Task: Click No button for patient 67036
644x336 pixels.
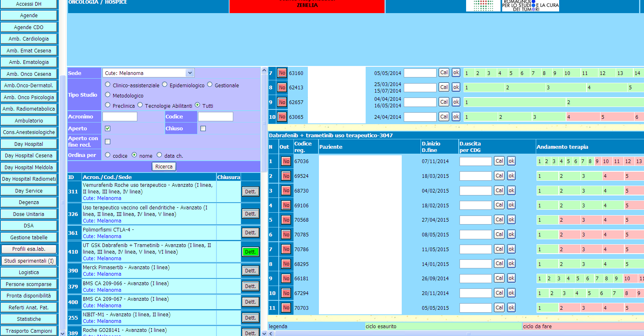Action: [x=286, y=161]
